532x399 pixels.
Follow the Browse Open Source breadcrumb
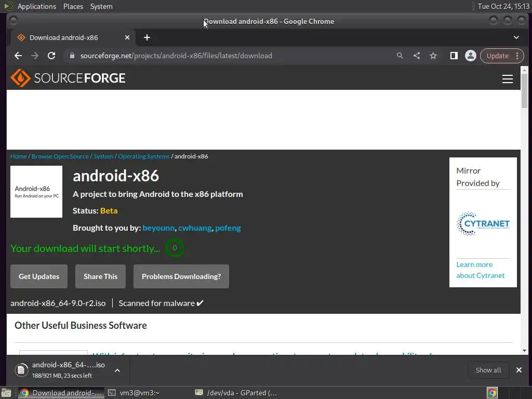tap(60, 156)
